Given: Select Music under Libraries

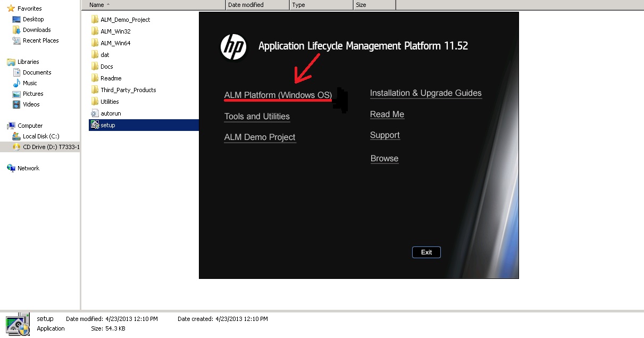Looking at the screenshot, I should coord(30,83).
